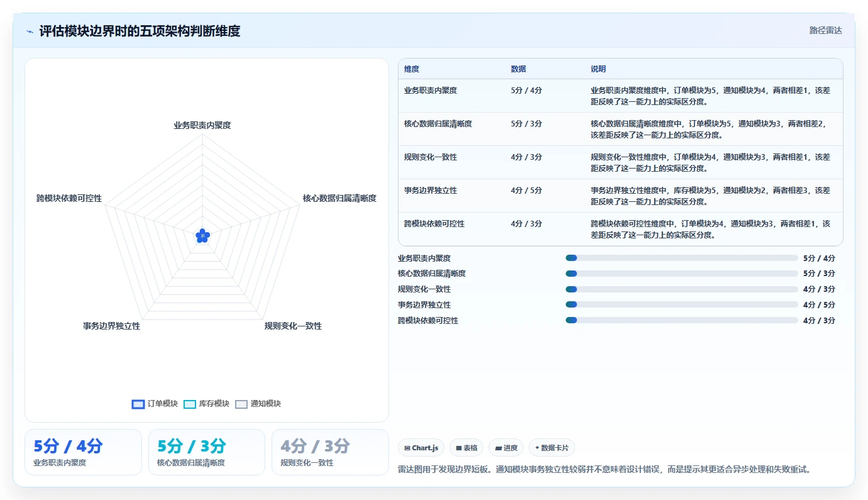This screenshot has width=868, height=500.
Task: Select the Chart.js tag chip
Action: (x=422, y=448)
